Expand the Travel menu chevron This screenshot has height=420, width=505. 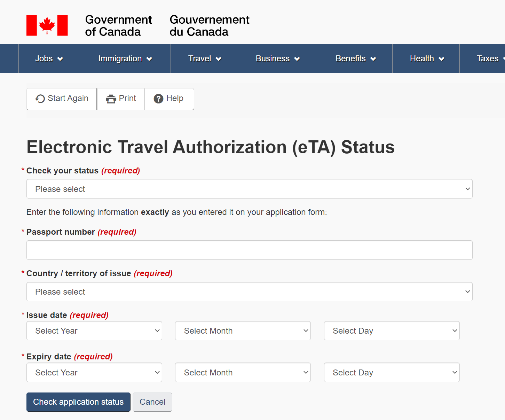219,59
